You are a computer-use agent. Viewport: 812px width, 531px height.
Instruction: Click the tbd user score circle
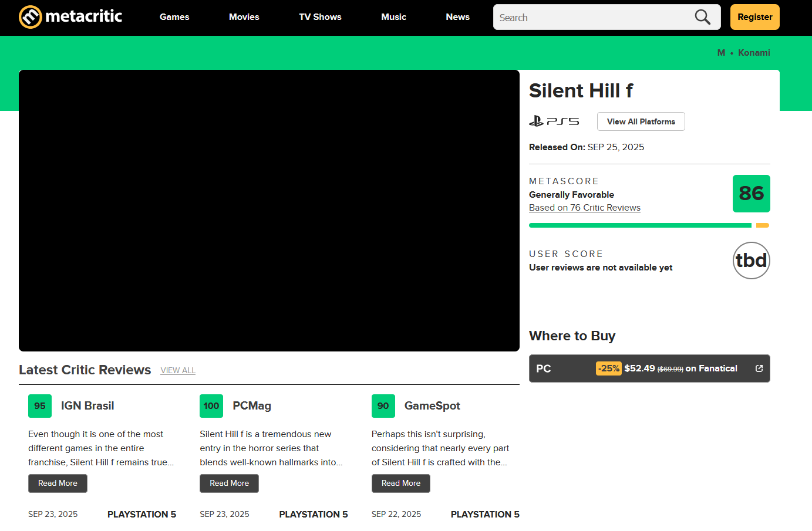click(x=752, y=261)
